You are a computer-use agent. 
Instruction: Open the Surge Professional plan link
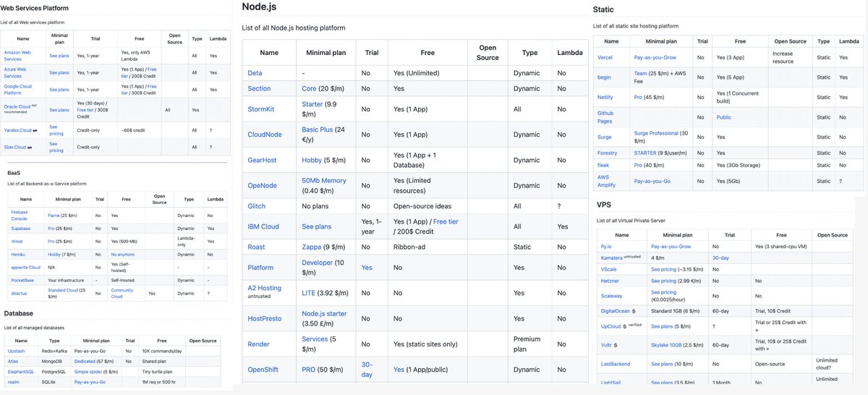click(657, 133)
